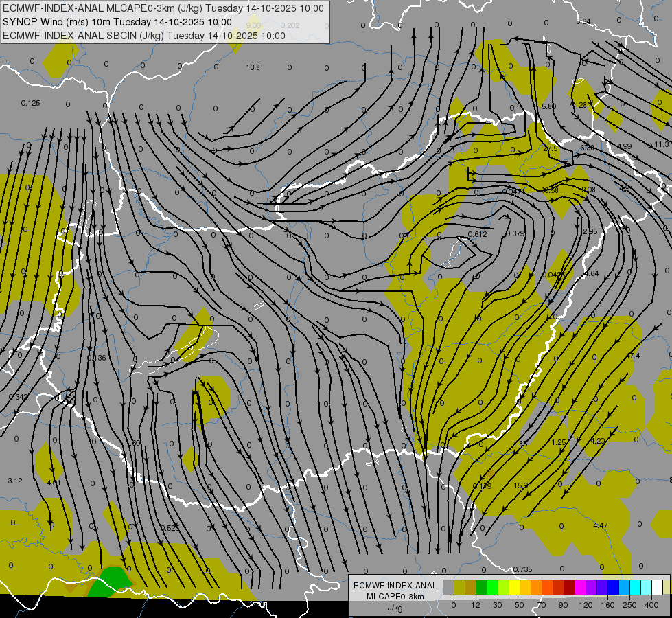Click the map value 0.612
The width and height of the screenshot is (672, 618).
(x=478, y=234)
